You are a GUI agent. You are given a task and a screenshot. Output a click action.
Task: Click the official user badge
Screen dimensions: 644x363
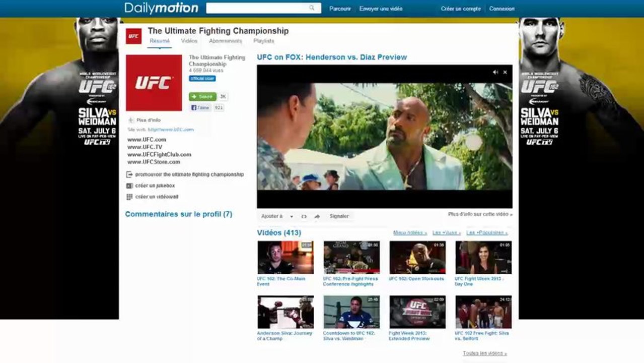point(202,79)
